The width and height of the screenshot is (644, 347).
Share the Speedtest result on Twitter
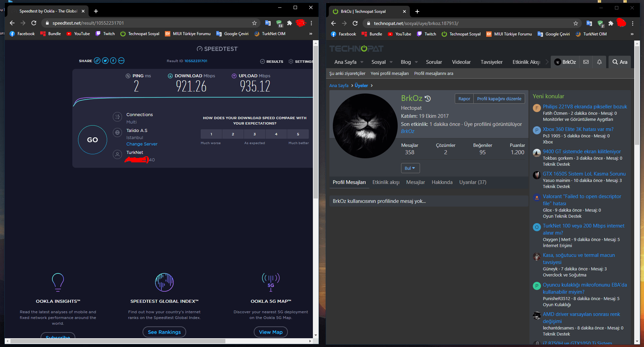pyautogui.click(x=105, y=61)
